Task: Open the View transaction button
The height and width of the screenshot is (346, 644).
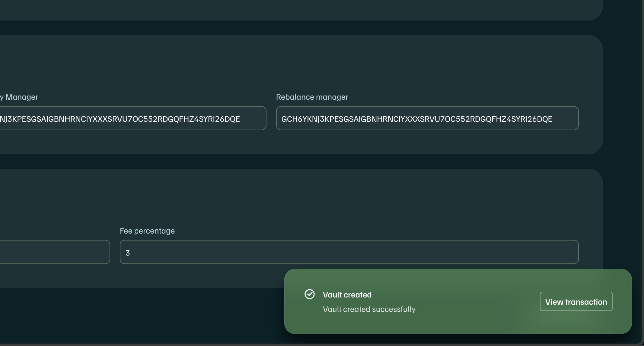Action: 576,301
